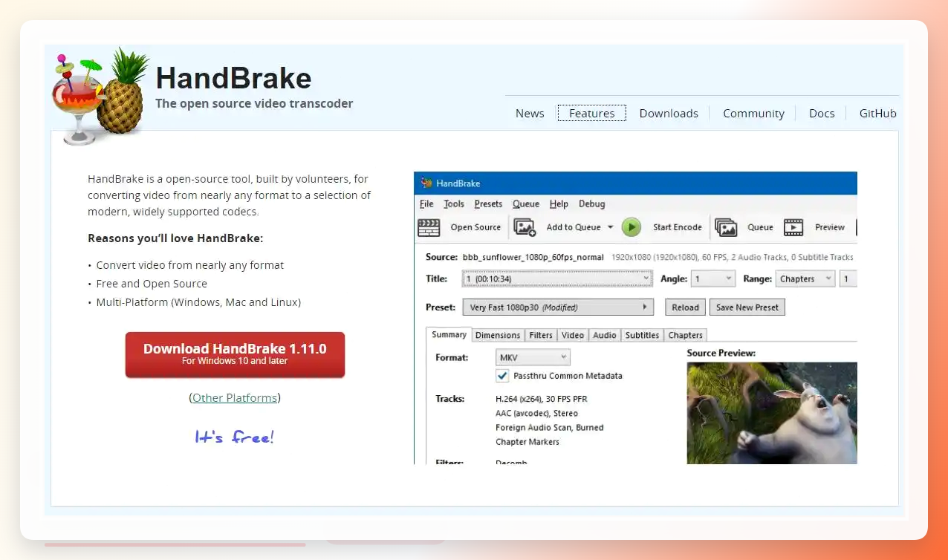This screenshot has width=948, height=560.
Task: Click the Chapter Markers text
Action: (x=527, y=442)
